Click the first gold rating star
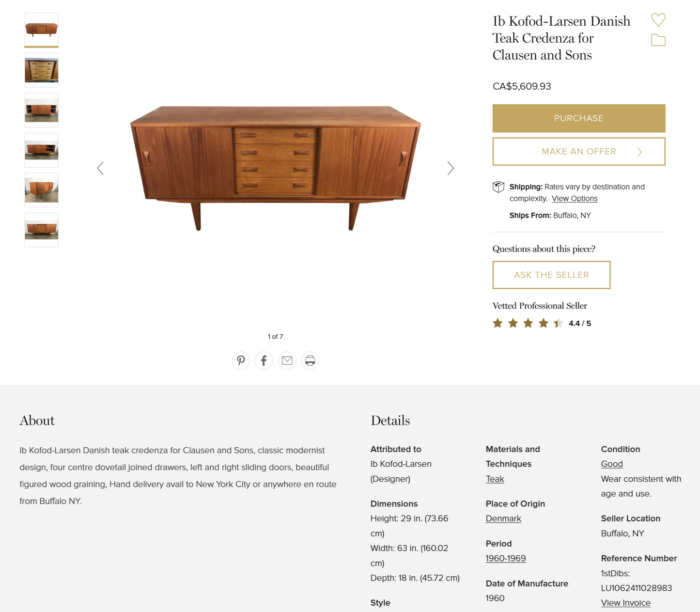Screen dimensions: 700x612 [498, 323]
